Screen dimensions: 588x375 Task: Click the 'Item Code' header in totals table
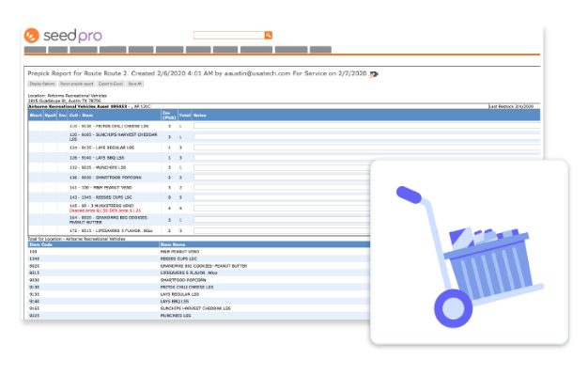(x=41, y=244)
